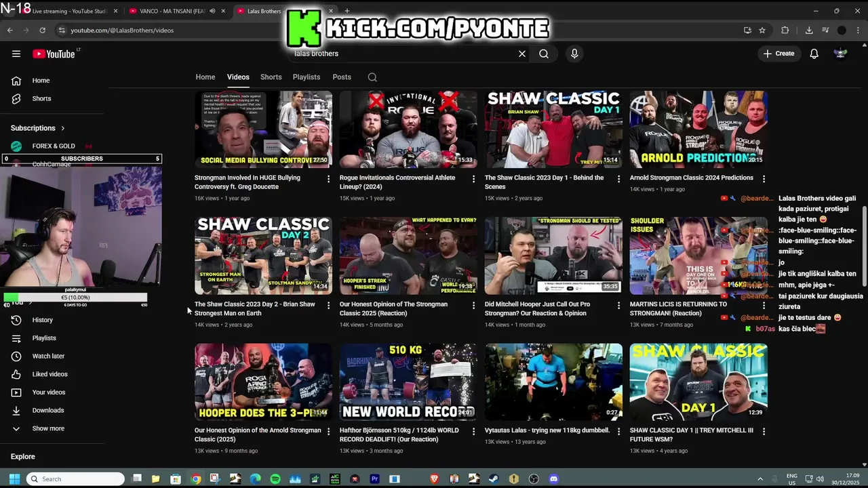Search within channel using magnifier icon
This screenshot has height=488, width=868.
click(372, 77)
